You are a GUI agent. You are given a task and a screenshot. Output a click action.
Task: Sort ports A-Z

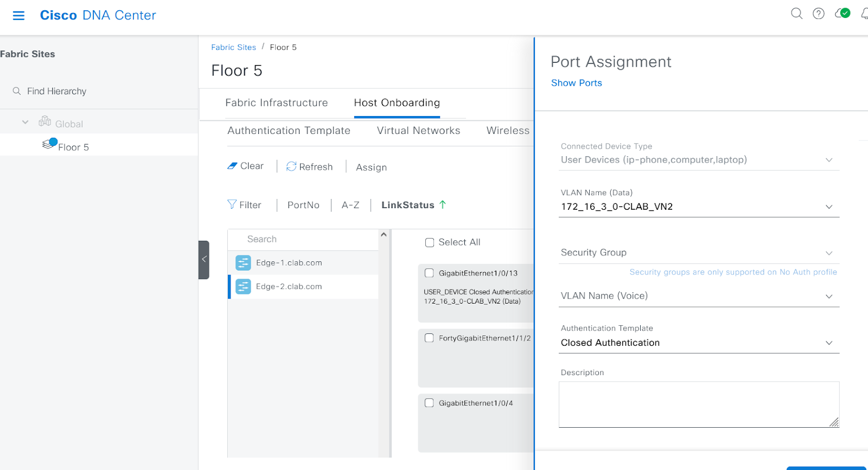pos(350,205)
